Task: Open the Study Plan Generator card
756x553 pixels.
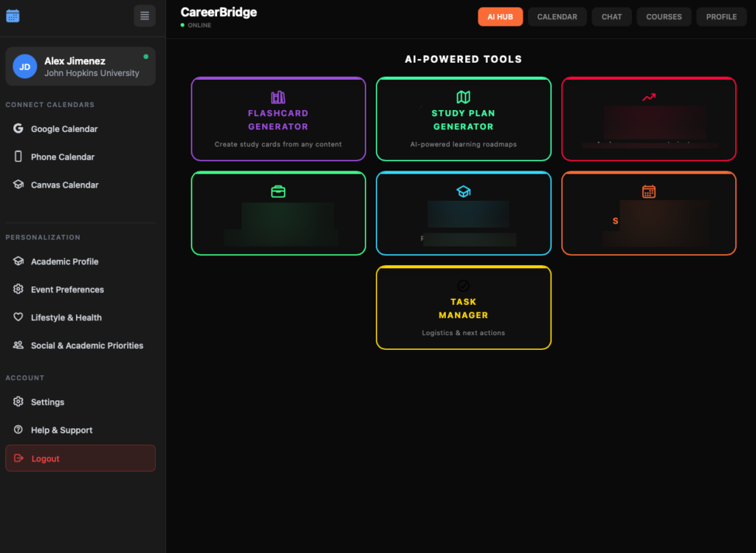Action: coord(464,119)
